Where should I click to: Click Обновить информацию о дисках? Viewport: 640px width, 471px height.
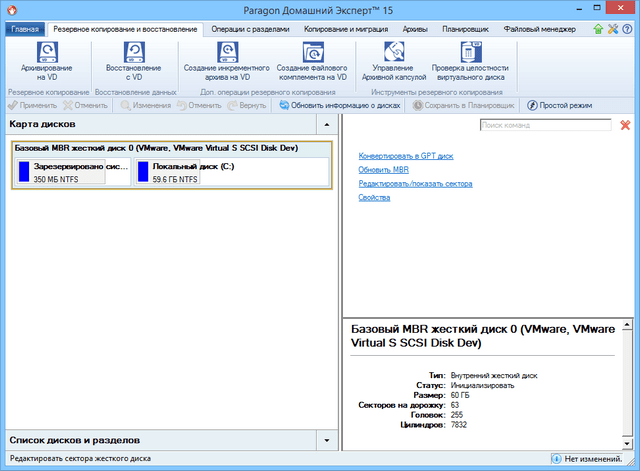[340, 105]
